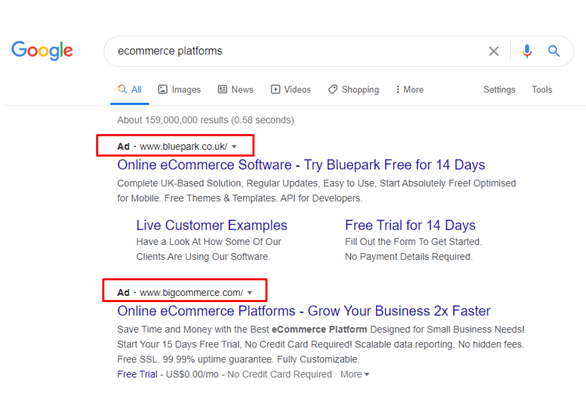Open the Videos results tab
Viewport: 586px width, 398px height.
(x=291, y=90)
